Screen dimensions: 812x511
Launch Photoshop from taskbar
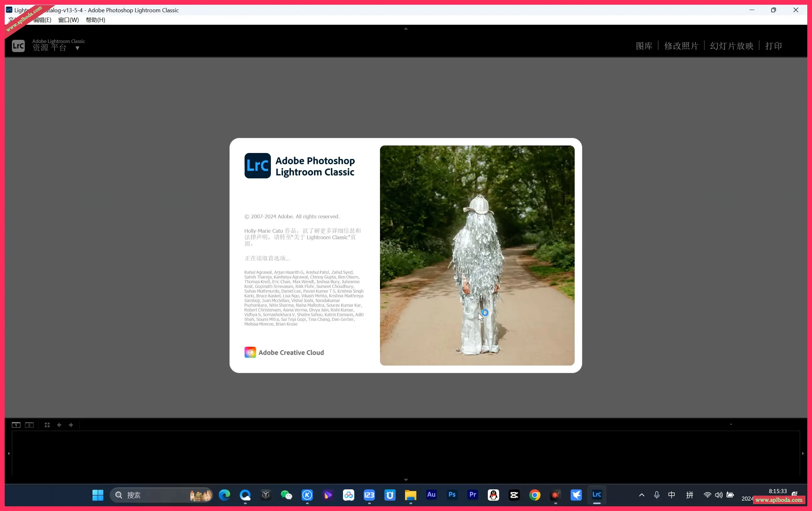coord(452,495)
